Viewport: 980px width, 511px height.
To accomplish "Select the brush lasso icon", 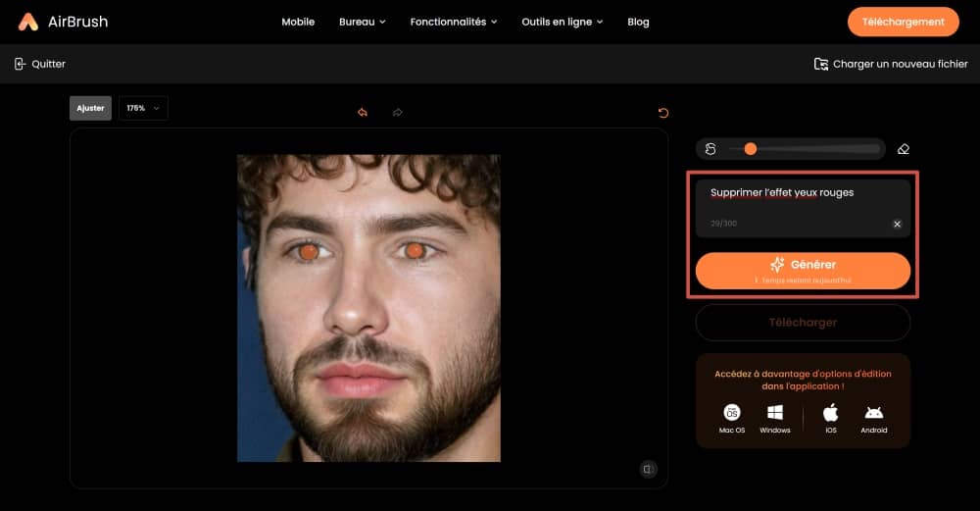I will click(710, 149).
